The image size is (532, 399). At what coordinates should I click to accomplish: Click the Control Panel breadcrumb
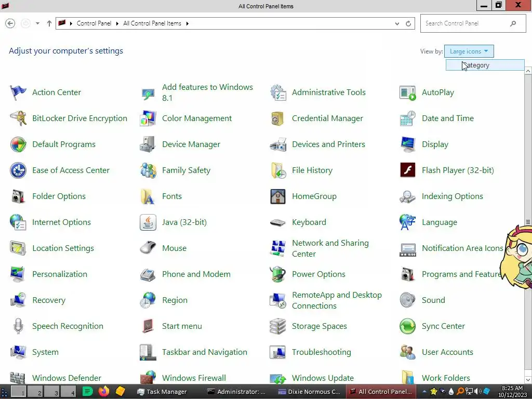[94, 23]
